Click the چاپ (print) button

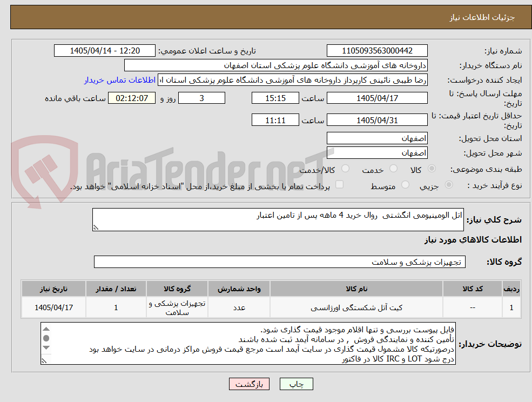click(x=296, y=384)
